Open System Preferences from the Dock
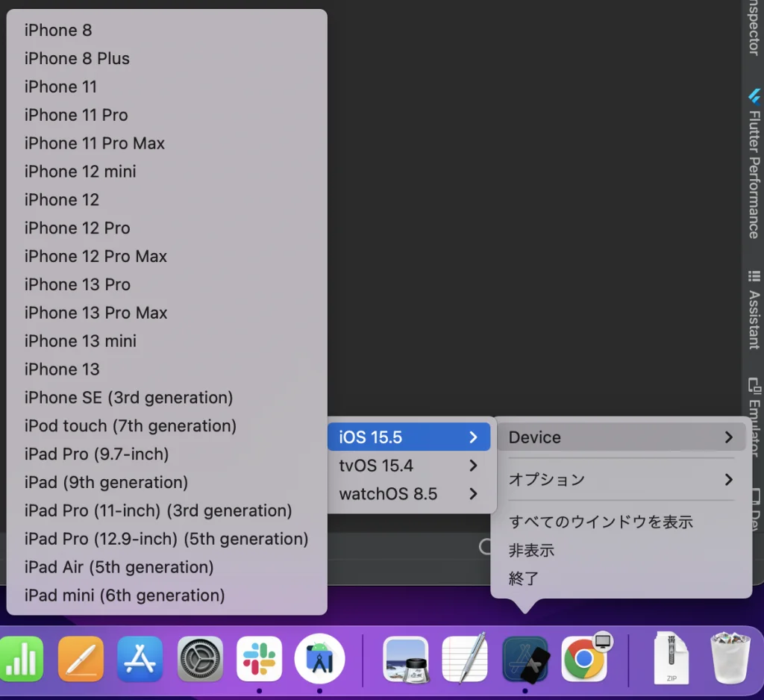The height and width of the screenshot is (700, 764). pos(200,658)
